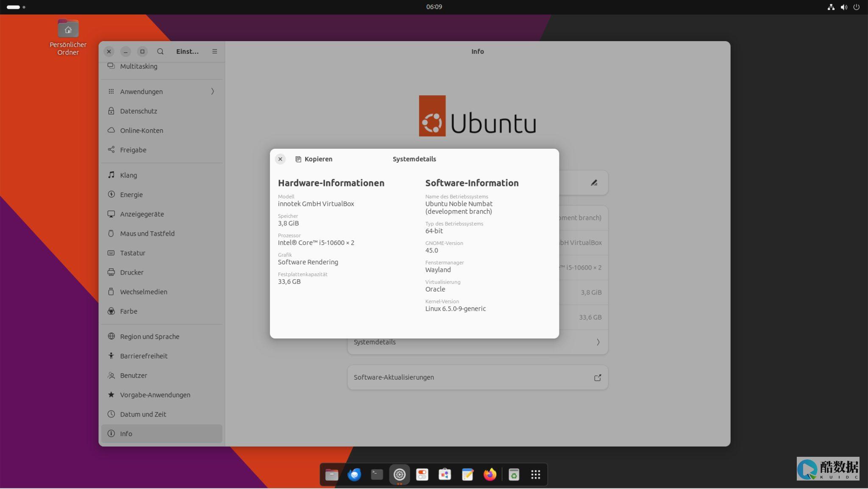Open the software store bag icon in dock
Viewport: 868px width, 489px height.
click(445, 475)
